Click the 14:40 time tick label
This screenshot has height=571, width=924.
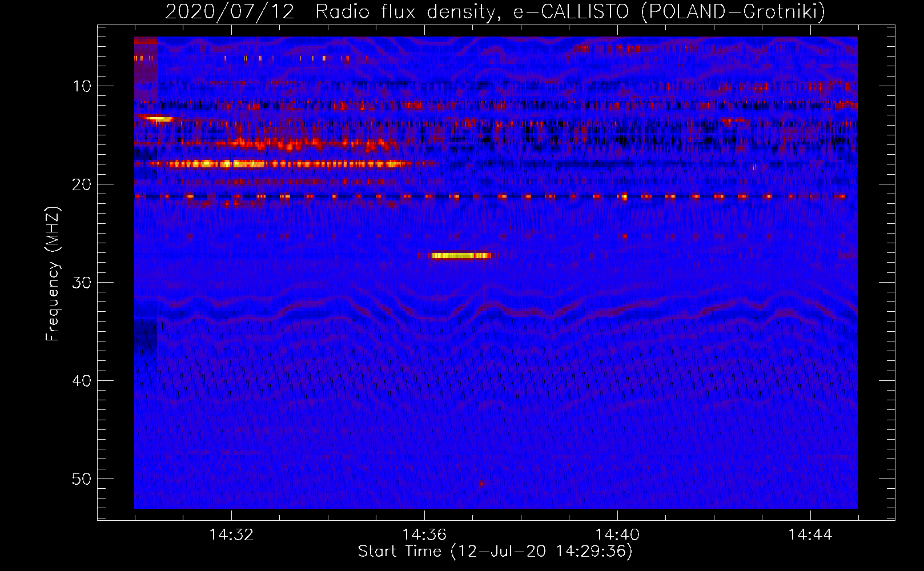click(x=617, y=535)
